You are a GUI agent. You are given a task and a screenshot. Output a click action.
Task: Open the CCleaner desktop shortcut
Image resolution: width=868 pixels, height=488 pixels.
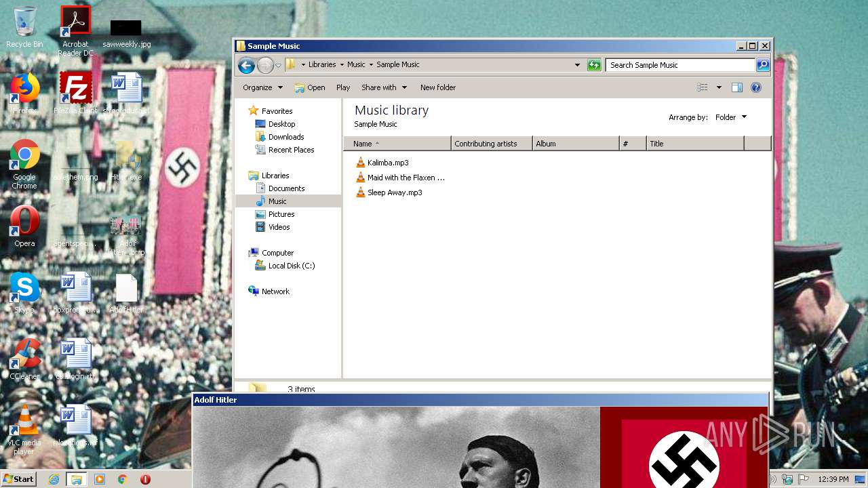click(x=24, y=359)
